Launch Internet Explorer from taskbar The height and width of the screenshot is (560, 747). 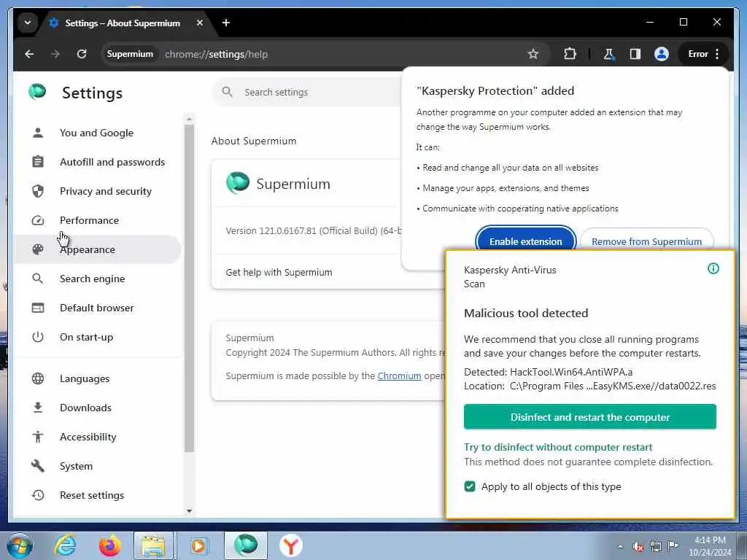tap(64, 545)
